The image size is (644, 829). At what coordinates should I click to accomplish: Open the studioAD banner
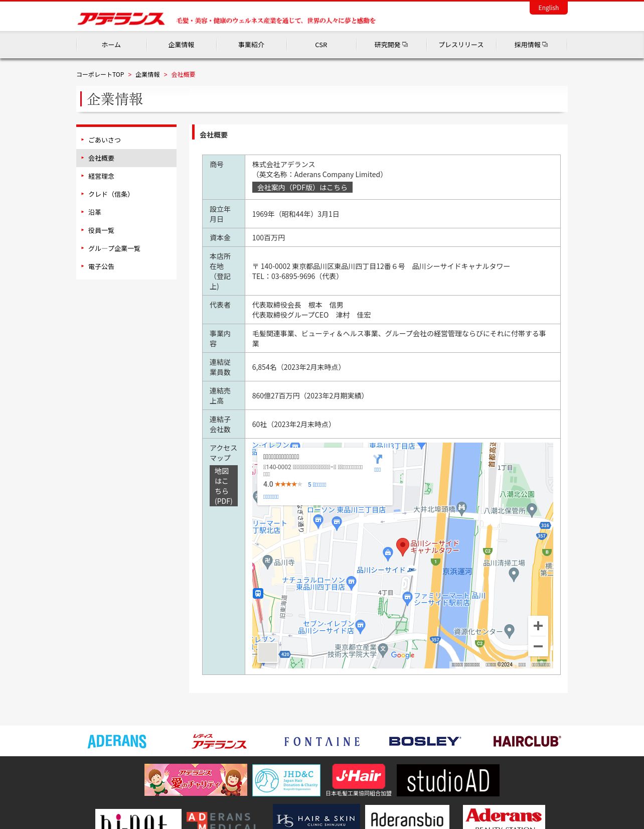point(448,780)
